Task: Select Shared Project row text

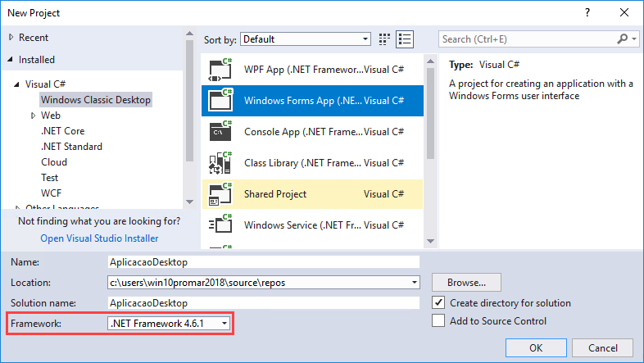Action: [275, 194]
